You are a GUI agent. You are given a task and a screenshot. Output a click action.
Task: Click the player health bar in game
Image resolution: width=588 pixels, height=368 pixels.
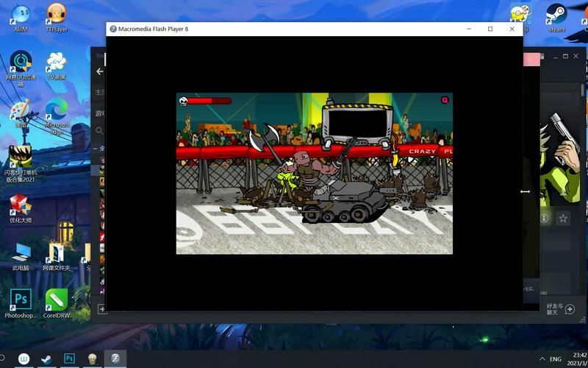point(209,101)
